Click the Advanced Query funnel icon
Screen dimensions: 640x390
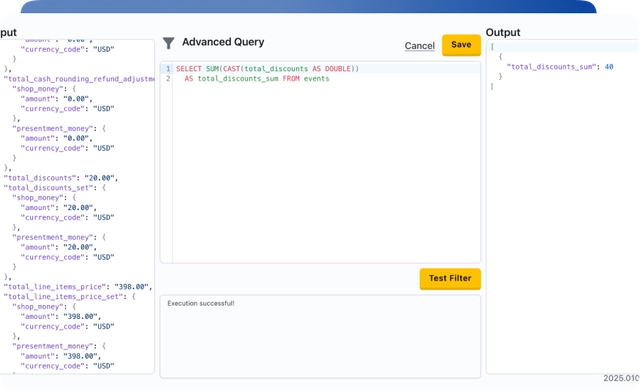pyautogui.click(x=168, y=43)
